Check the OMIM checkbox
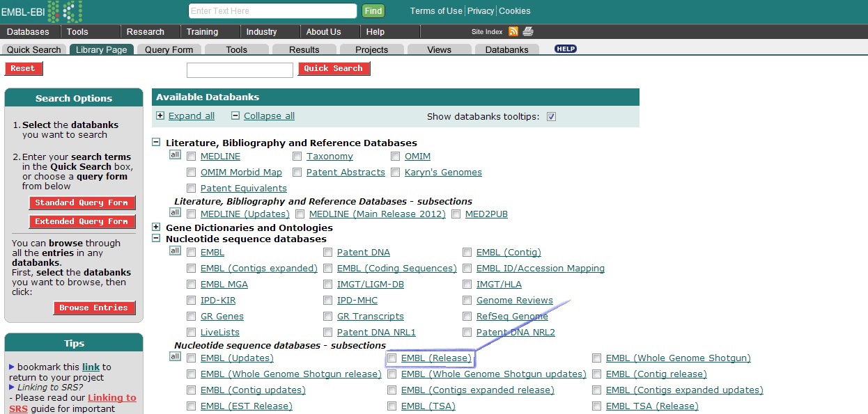This screenshot has height=414, width=868. point(396,157)
